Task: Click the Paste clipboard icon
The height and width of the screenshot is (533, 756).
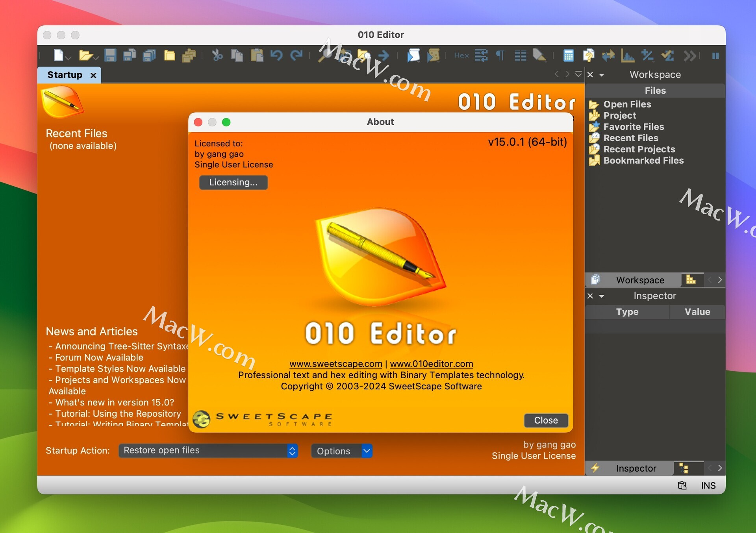Action: [257, 56]
